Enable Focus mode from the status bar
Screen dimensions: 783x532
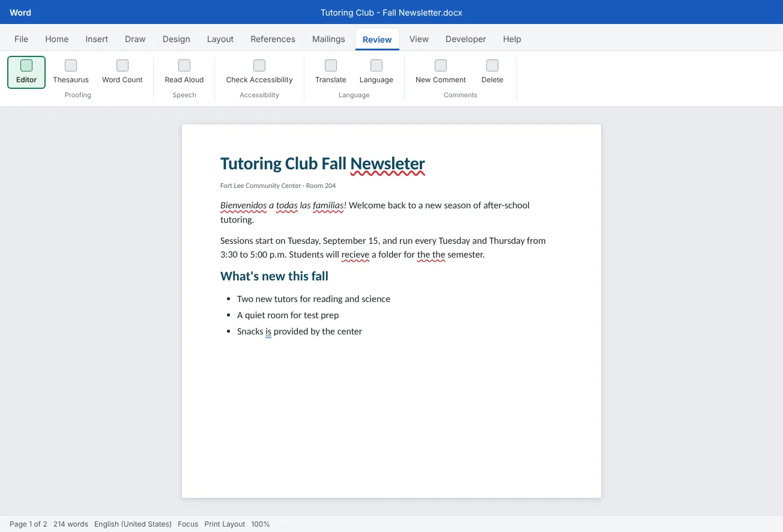(188, 524)
